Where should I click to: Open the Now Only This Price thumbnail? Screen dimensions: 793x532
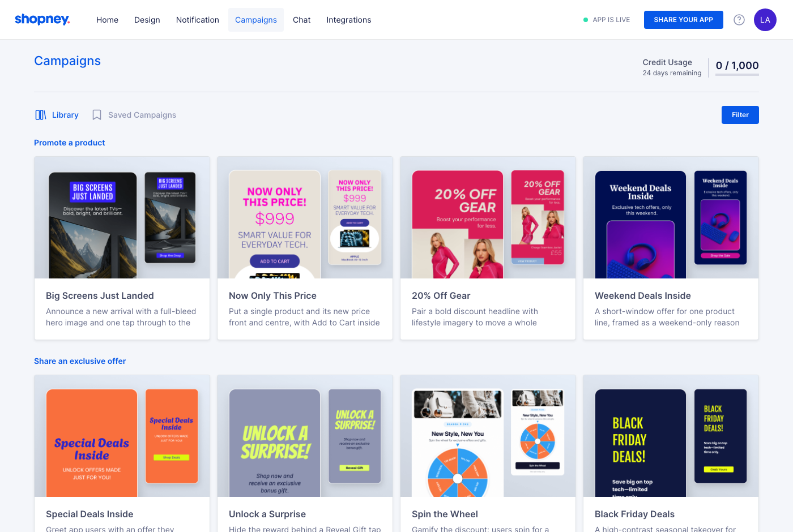pos(305,218)
